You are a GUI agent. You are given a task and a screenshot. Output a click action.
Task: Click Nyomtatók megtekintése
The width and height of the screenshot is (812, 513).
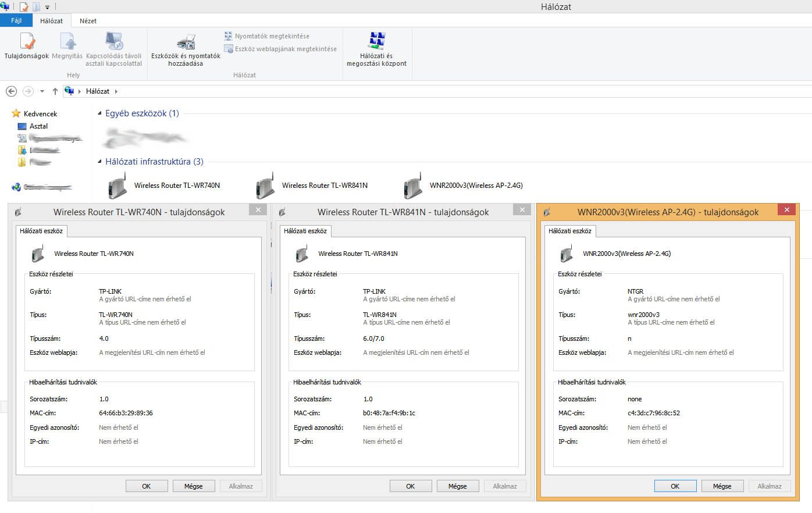click(x=266, y=36)
